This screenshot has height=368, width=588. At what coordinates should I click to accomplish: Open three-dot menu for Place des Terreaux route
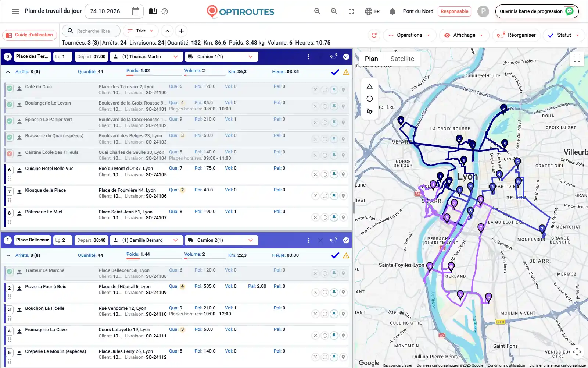click(x=308, y=57)
